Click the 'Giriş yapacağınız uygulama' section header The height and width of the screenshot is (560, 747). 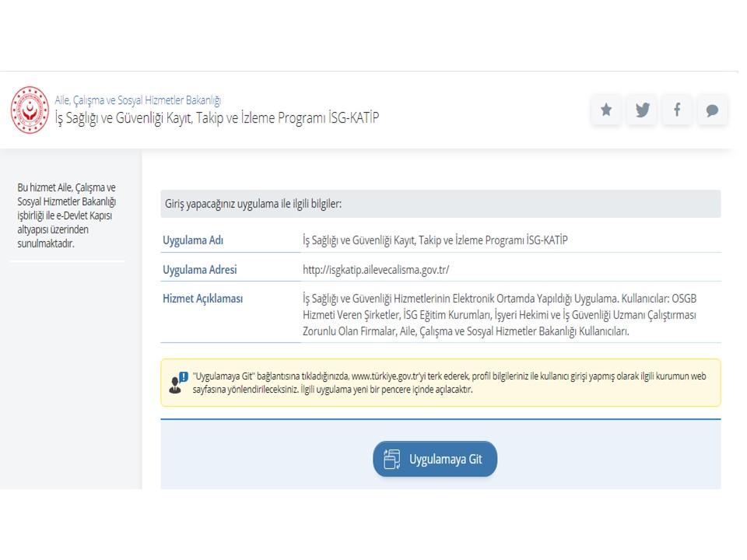coord(254,204)
